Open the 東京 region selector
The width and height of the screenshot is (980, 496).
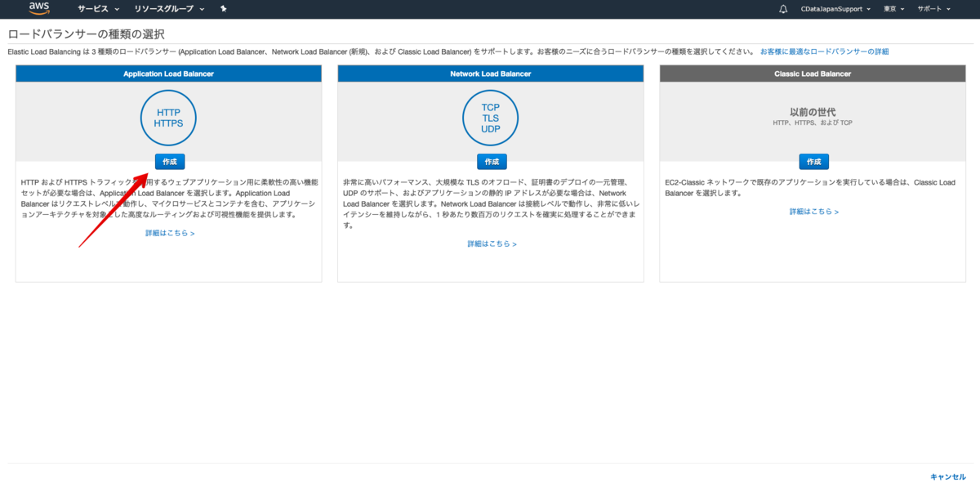tap(893, 9)
